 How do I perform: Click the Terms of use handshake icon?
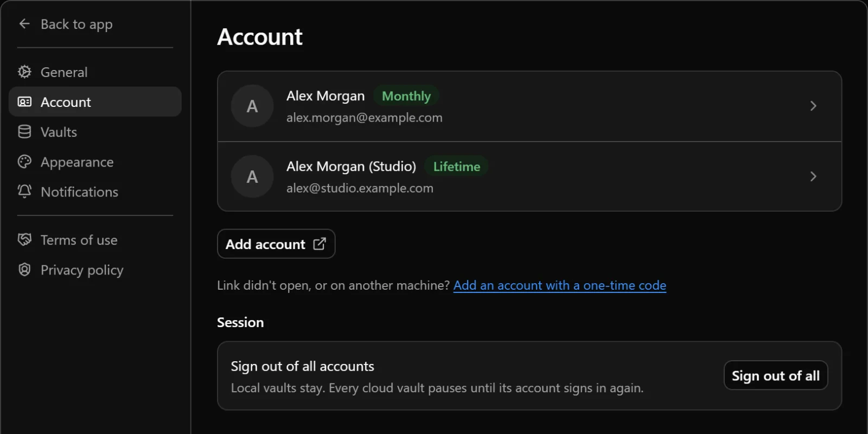pos(24,240)
